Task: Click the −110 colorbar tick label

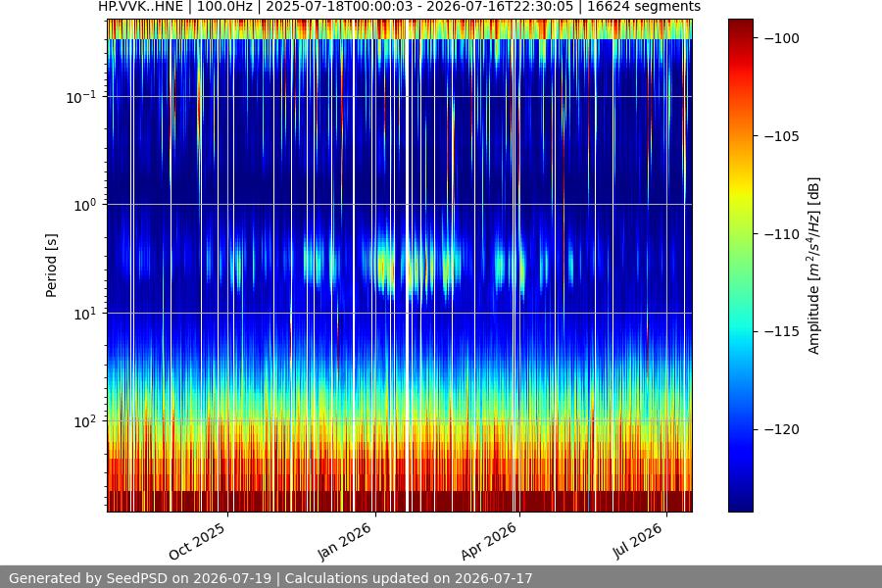Action: point(782,234)
